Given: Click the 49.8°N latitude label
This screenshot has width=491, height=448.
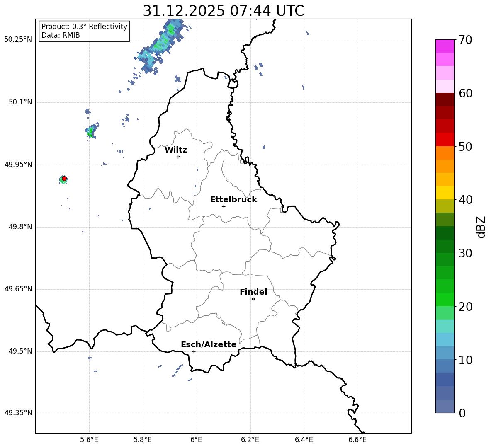Looking at the screenshot, I should coord(20,227).
